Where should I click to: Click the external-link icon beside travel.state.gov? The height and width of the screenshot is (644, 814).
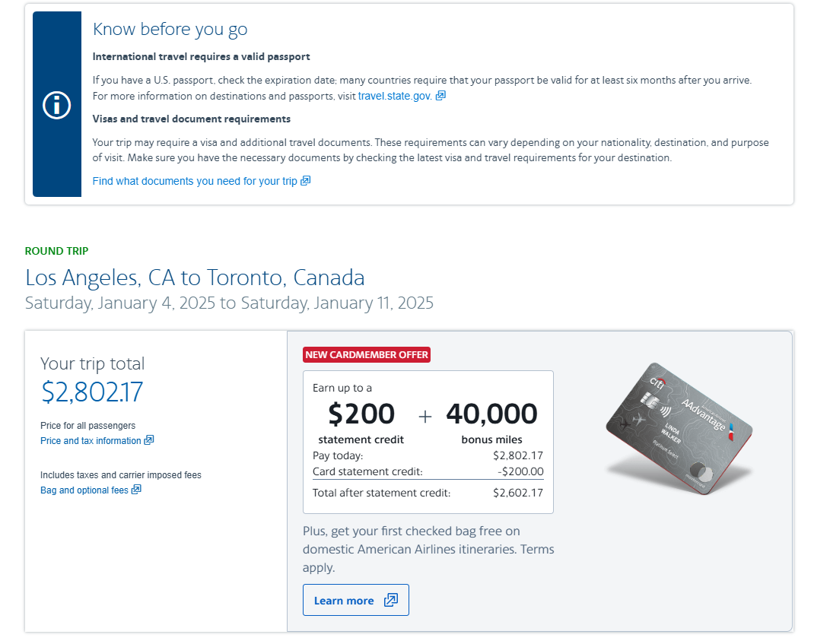pyautogui.click(x=440, y=96)
